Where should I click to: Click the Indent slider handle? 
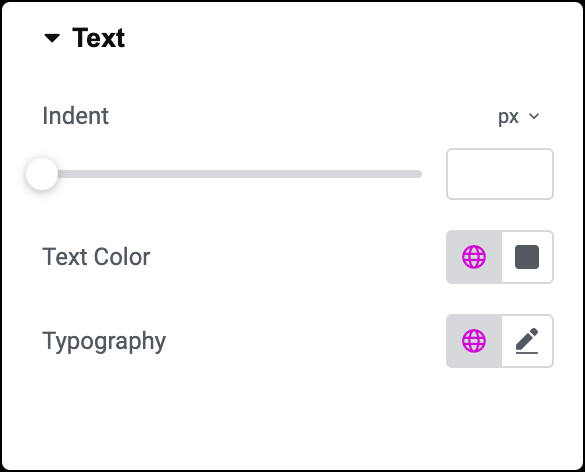(42, 174)
